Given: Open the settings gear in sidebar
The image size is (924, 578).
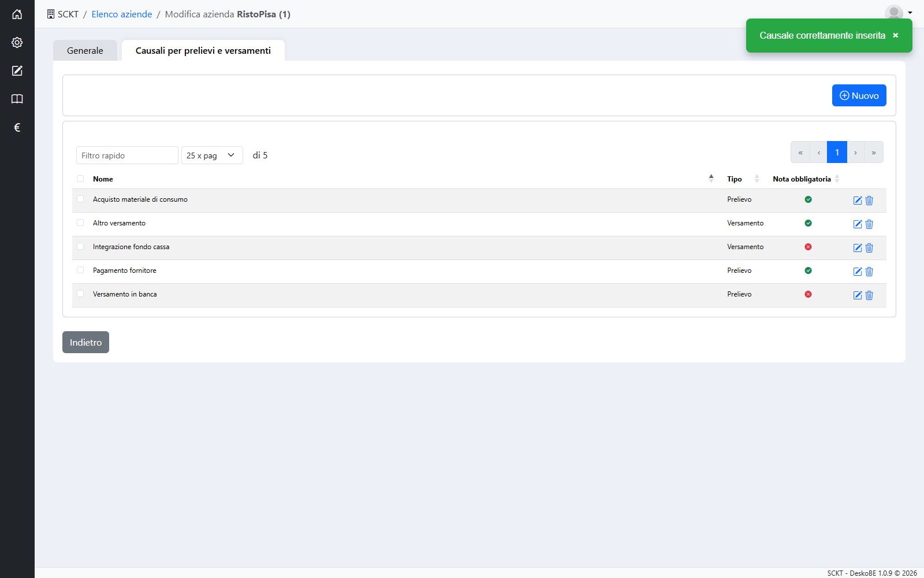Looking at the screenshot, I should click(x=17, y=43).
